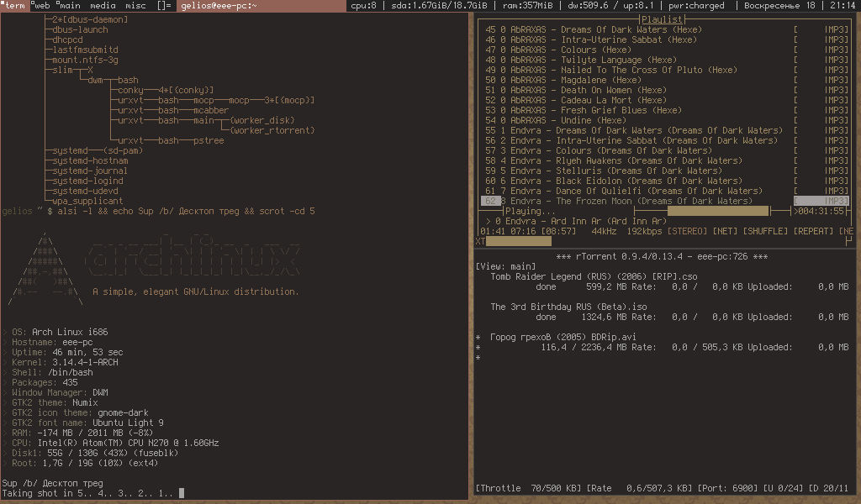Select track 54 Undine (Hexe)
The width and height of the screenshot is (861, 504).
pyautogui.click(x=667, y=120)
